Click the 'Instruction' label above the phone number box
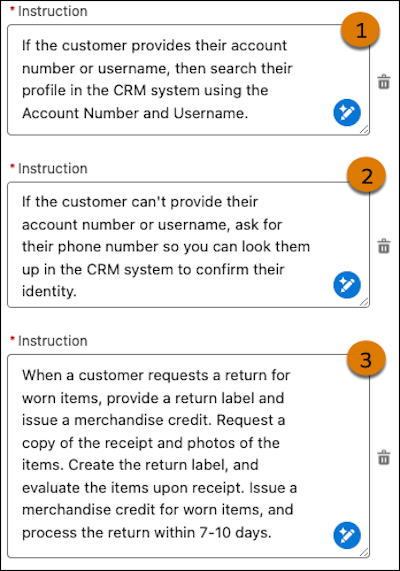400x571 pixels. [52, 169]
